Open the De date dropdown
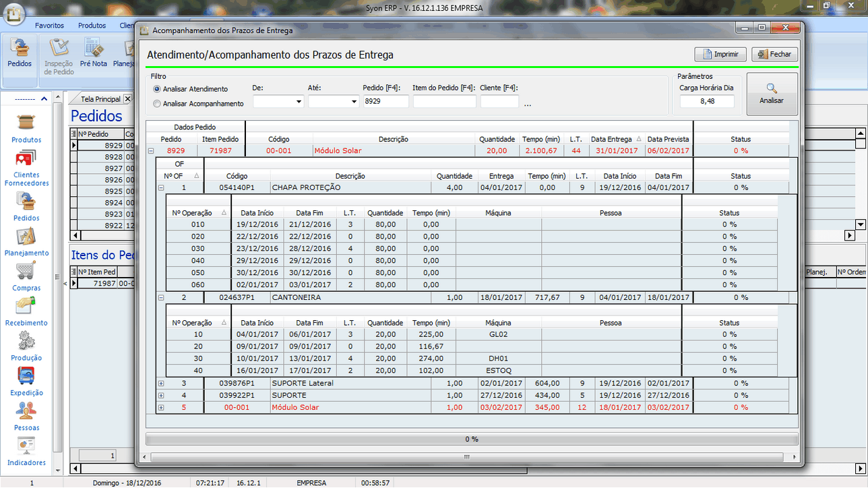 (299, 102)
